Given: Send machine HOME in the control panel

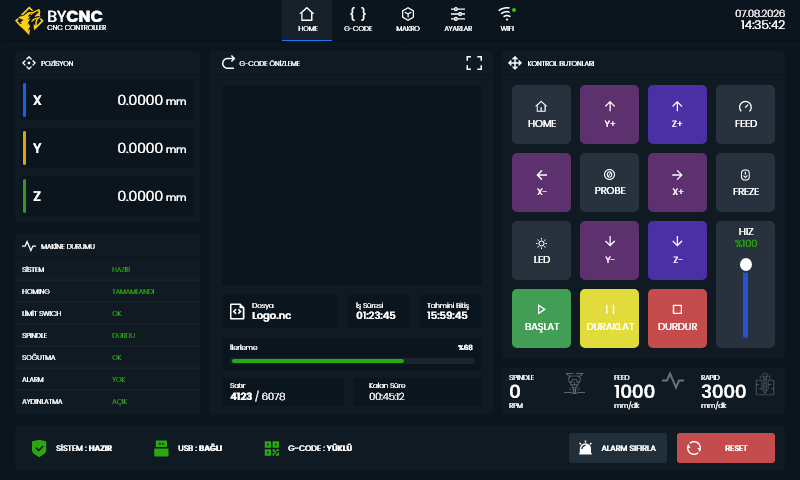Looking at the screenshot, I should 541,114.
